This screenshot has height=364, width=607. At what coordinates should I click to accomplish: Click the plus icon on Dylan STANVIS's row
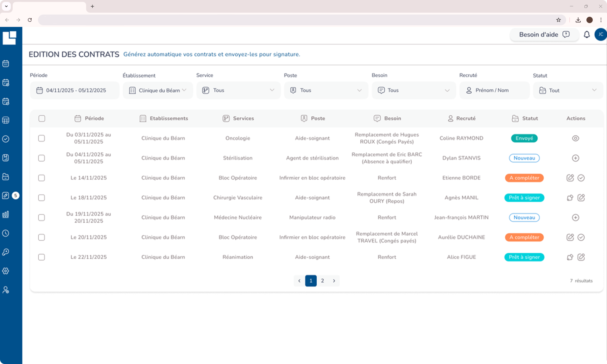(x=575, y=158)
